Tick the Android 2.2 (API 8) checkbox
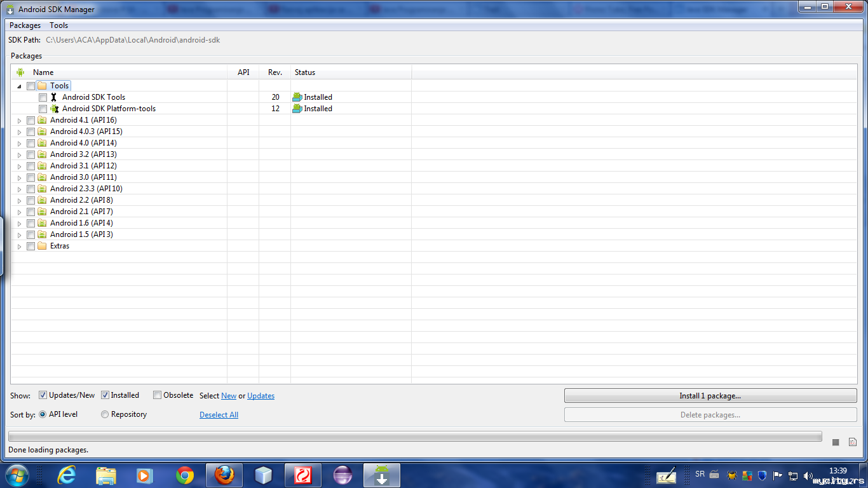Screen dimensions: 868x488 (x=31, y=201)
